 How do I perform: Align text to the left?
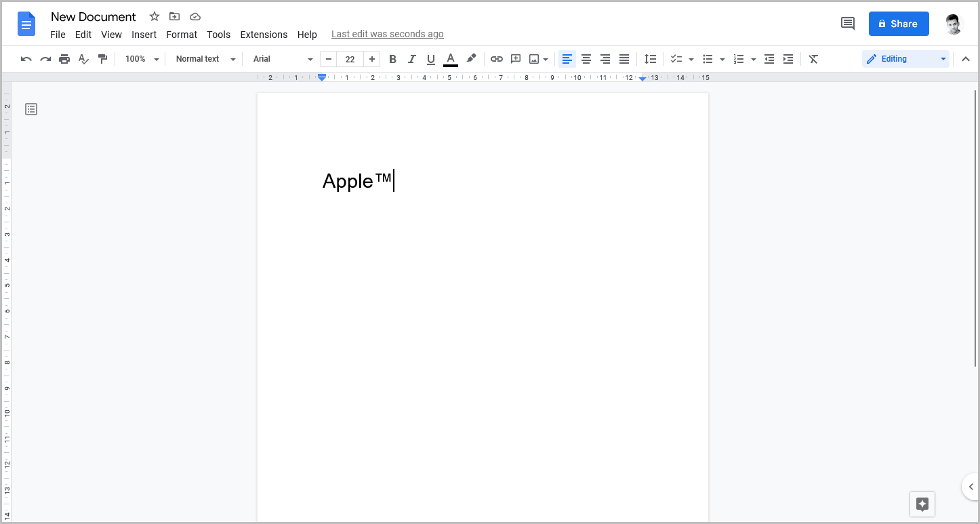pos(567,59)
